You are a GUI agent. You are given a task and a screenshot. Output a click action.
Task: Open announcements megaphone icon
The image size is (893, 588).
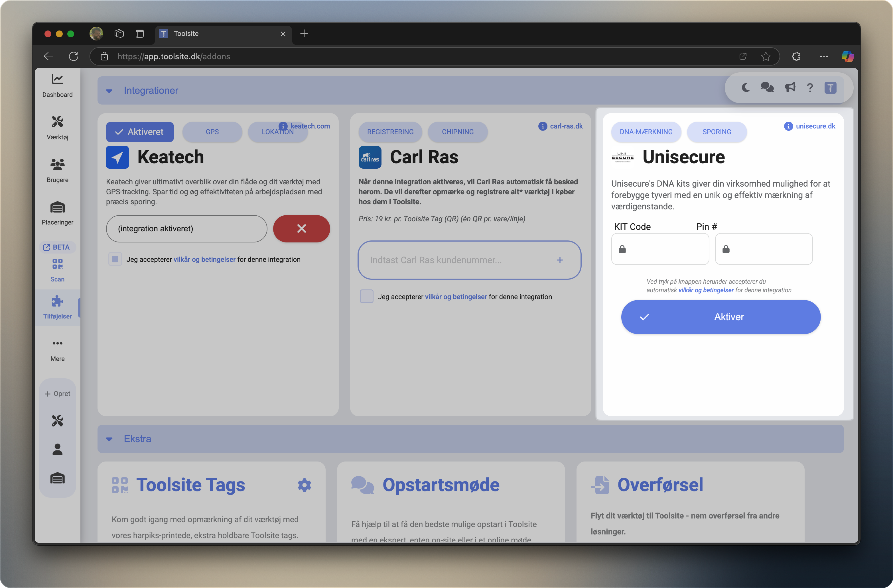point(790,88)
